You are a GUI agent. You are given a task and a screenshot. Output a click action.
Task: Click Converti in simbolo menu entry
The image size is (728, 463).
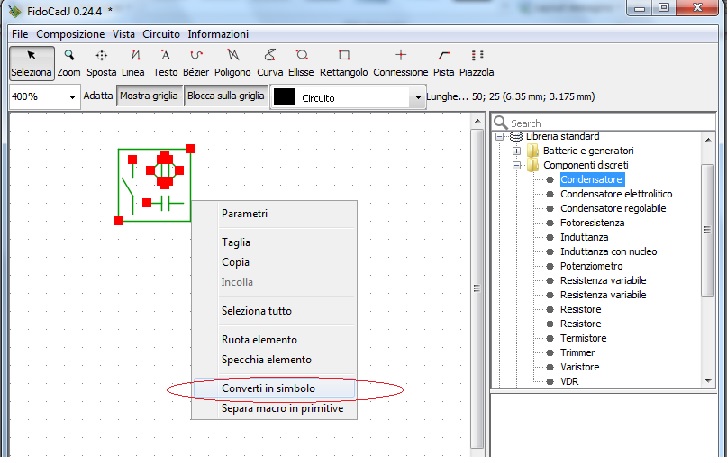pyautogui.click(x=267, y=388)
